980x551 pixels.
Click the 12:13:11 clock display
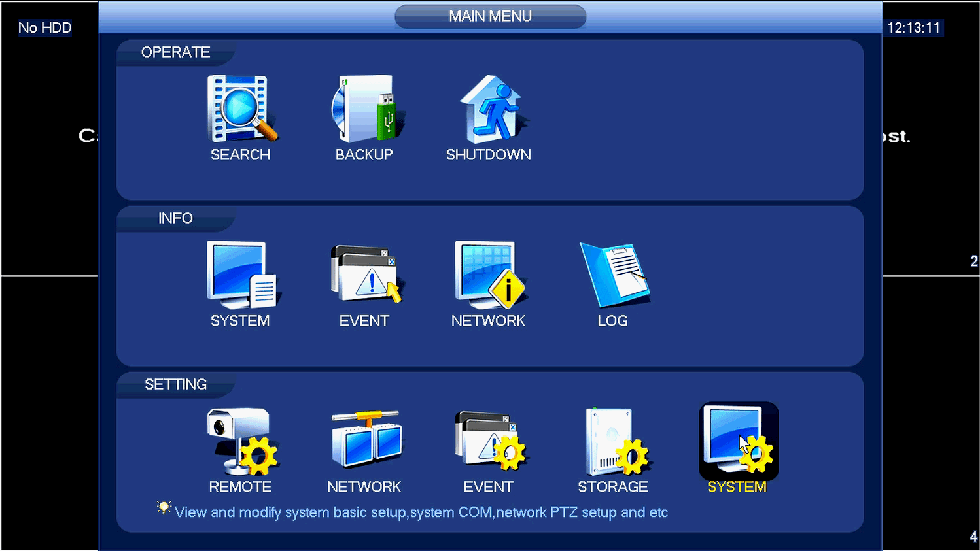tap(913, 28)
